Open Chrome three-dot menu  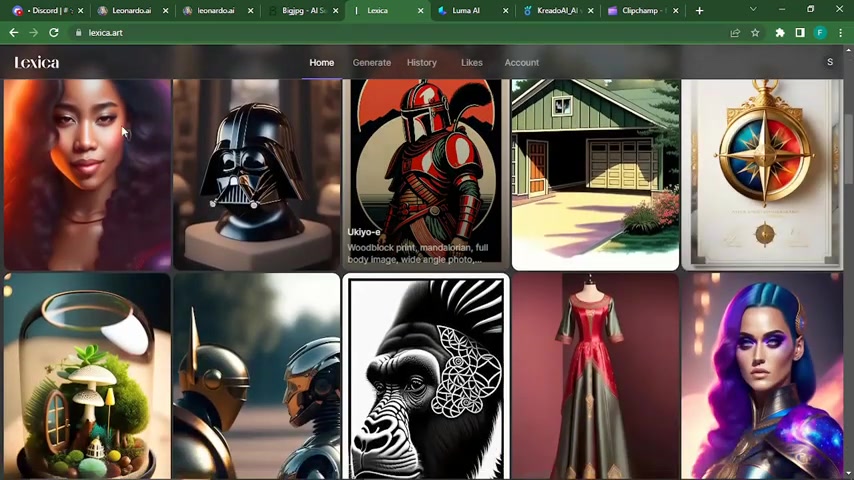840,33
